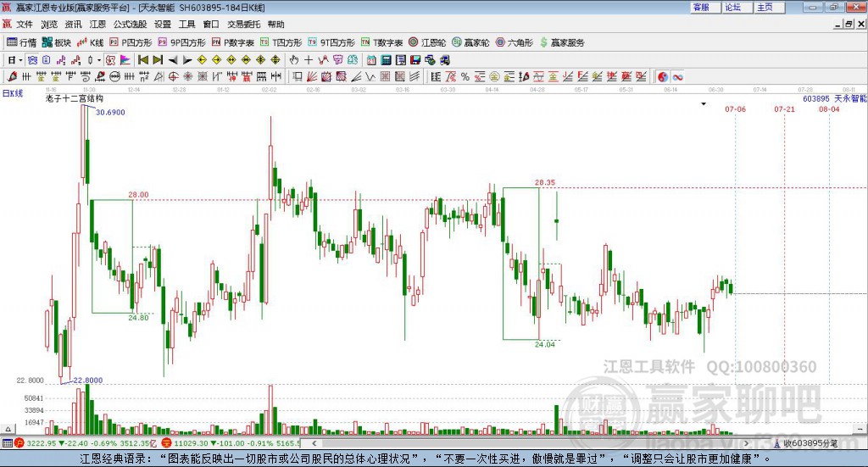Open the 工具 menu
This screenshot has width=868, height=467.
(187, 25)
